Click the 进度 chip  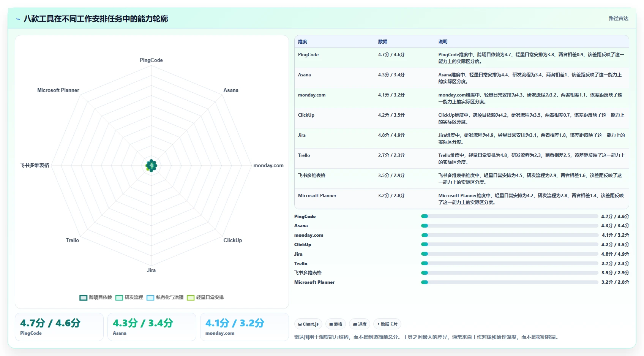[360, 324]
